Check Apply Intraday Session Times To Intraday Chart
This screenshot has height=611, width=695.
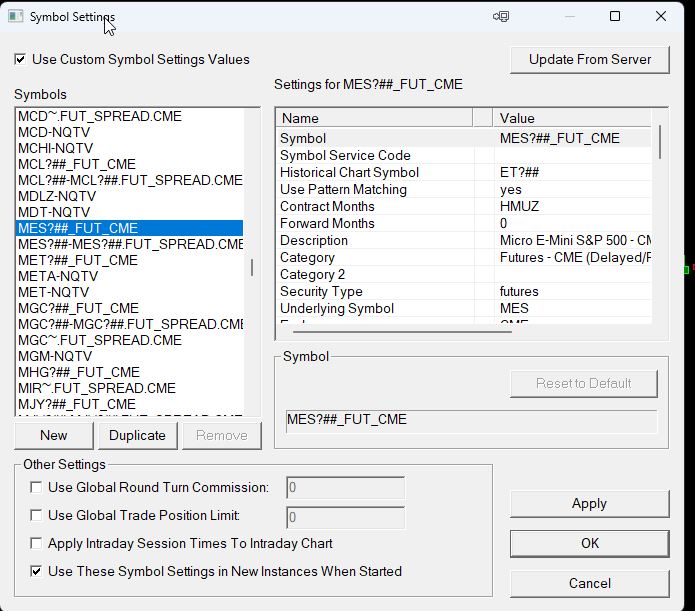click(x=36, y=543)
